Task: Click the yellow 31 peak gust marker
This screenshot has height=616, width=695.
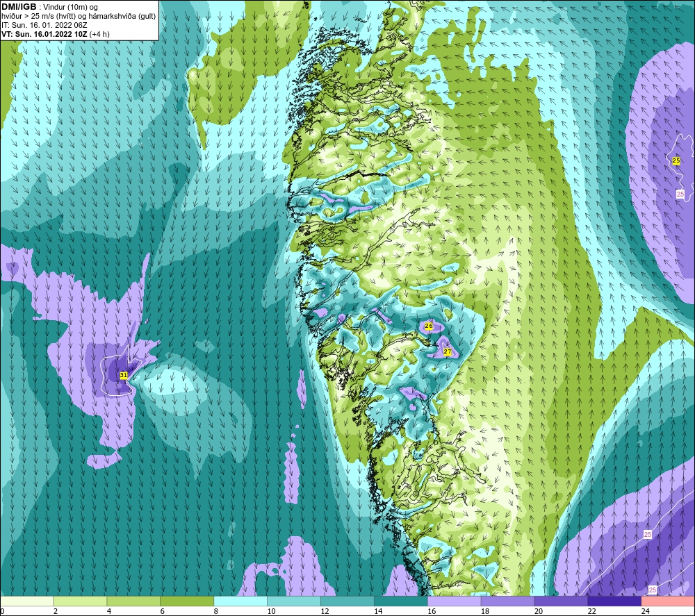Action: click(124, 375)
